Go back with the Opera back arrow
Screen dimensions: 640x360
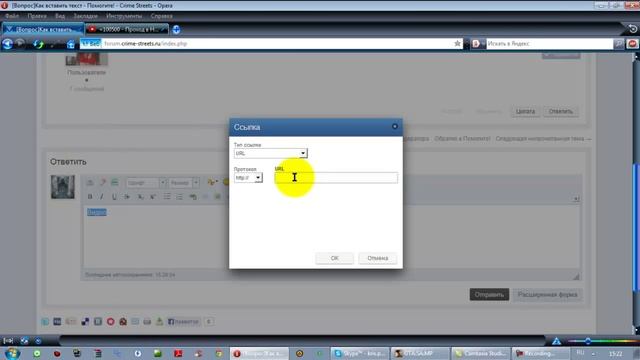(7, 44)
